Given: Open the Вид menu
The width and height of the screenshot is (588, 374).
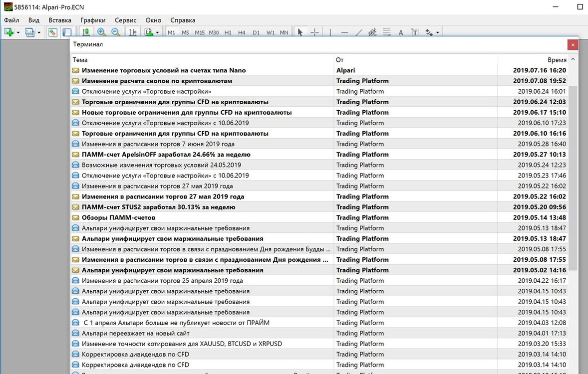Looking at the screenshot, I should (x=34, y=20).
